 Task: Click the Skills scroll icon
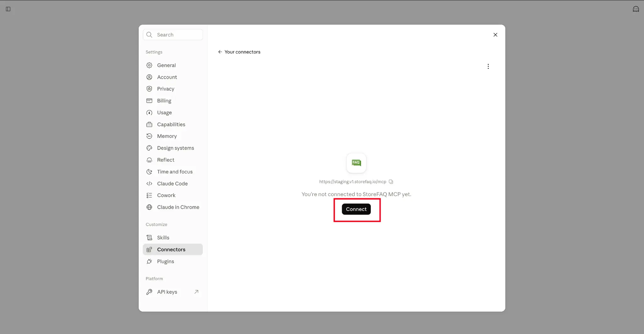tap(149, 238)
